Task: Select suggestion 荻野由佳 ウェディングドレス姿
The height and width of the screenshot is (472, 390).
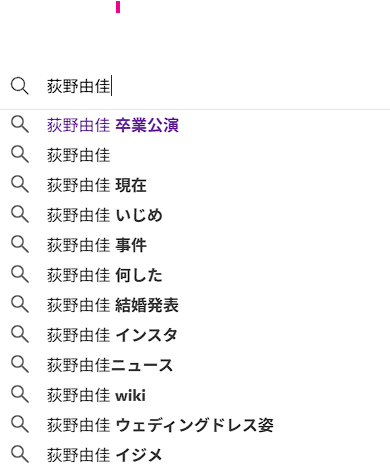Action: click(x=160, y=425)
